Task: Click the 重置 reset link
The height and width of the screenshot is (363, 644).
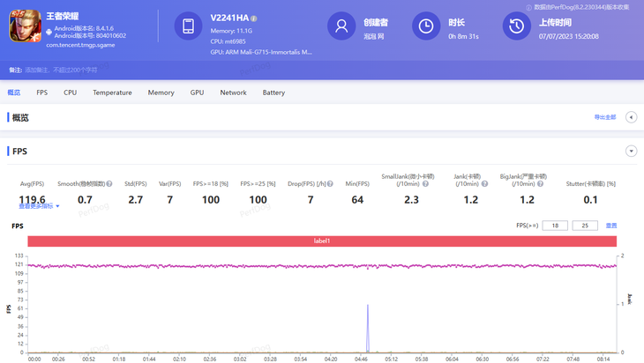Action: click(x=611, y=226)
